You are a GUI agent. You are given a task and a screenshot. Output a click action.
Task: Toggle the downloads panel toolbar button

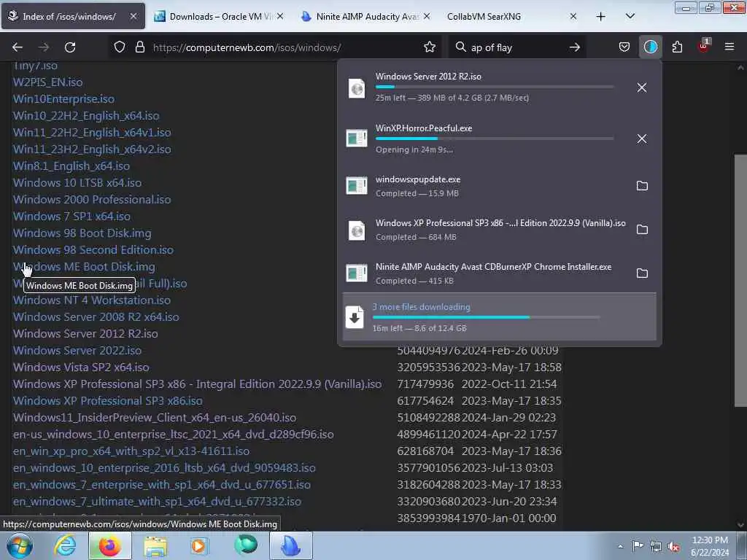[x=650, y=47]
